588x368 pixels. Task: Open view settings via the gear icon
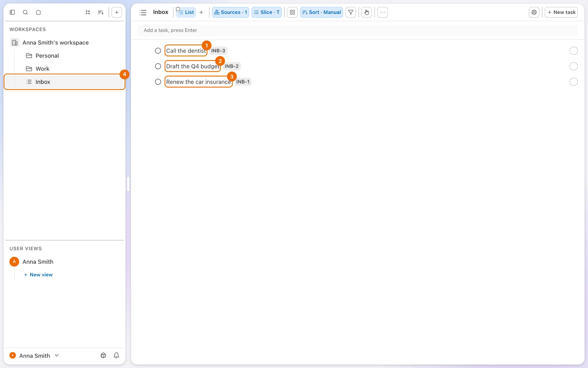534,12
